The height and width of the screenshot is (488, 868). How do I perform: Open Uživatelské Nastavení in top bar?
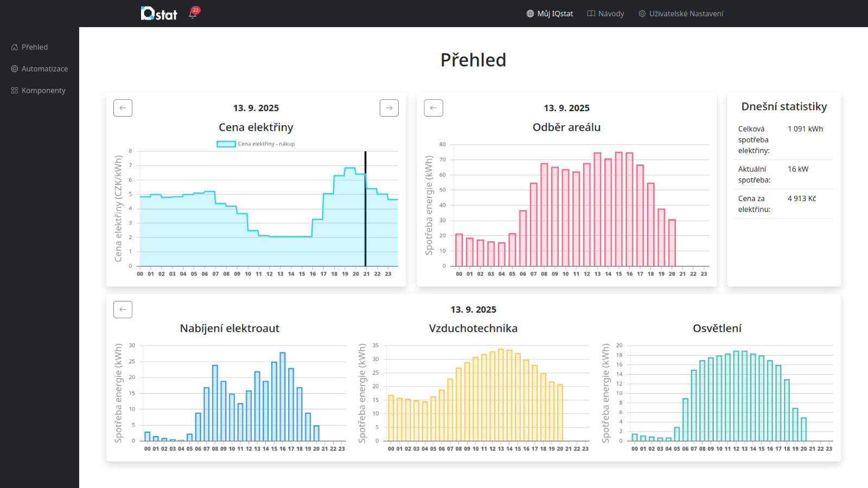click(686, 14)
